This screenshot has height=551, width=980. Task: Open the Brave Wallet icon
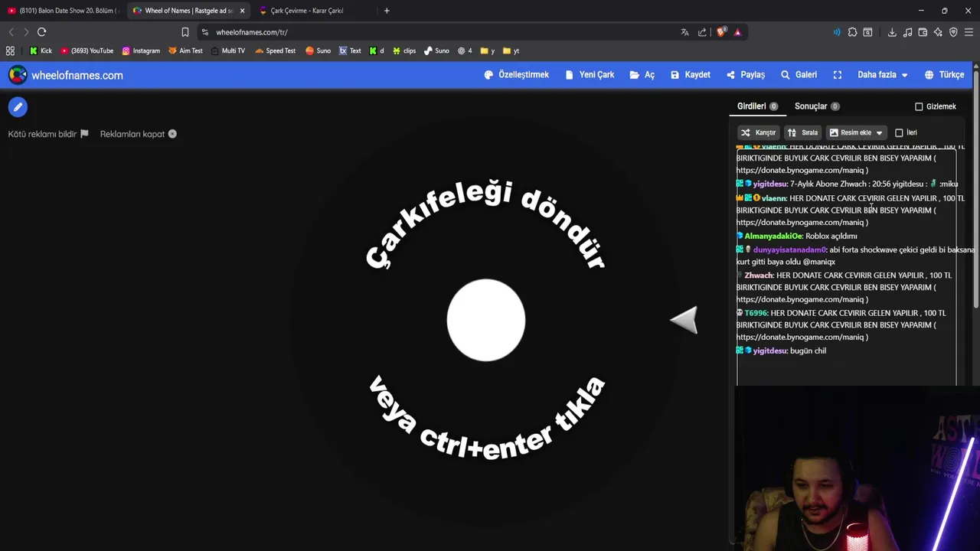click(x=923, y=32)
